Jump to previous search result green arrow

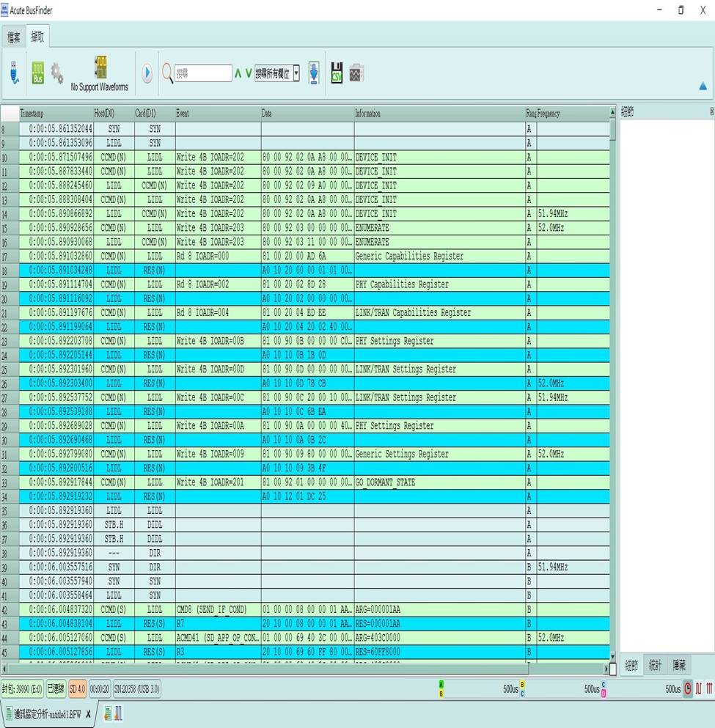click(238, 73)
